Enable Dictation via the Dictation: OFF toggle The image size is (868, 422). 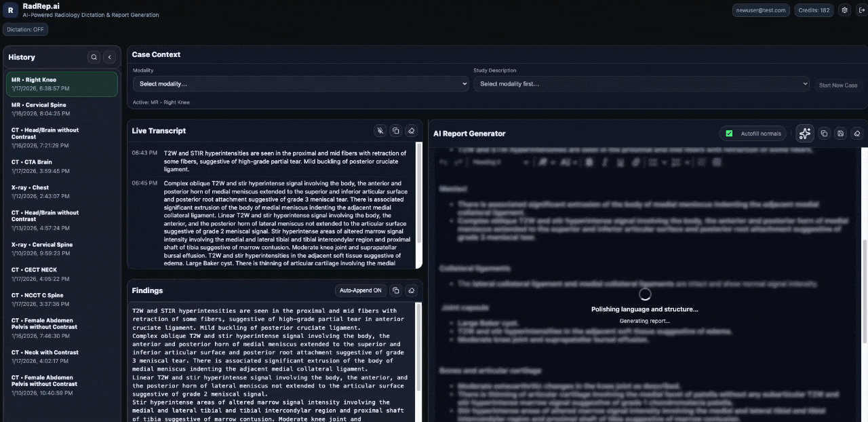25,29
